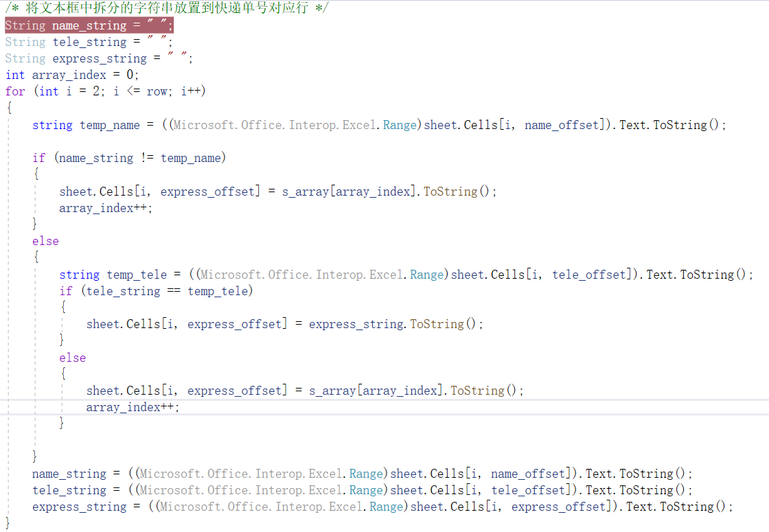Click the Chinese comment line starting with /*
The width and height of the screenshot is (769, 532).
(x=167, y=8)
